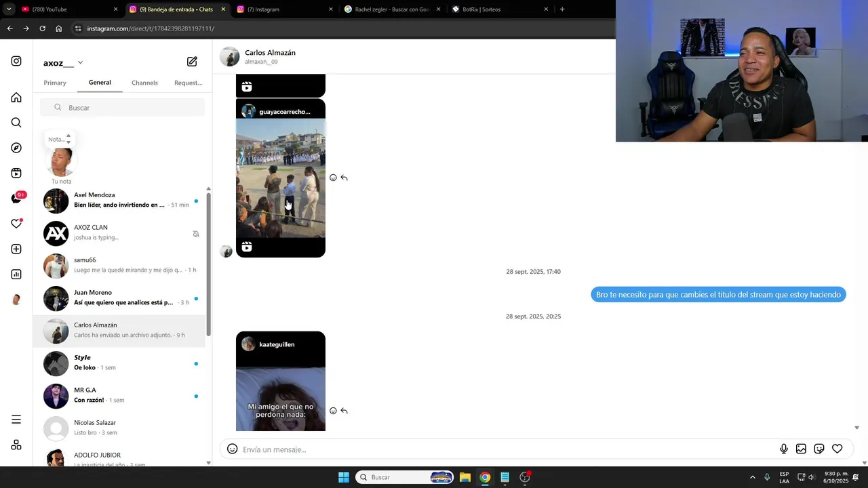This screenshot has width=868, height=488.
Task: React to the guayacoarrecho reel with emoji icon
Action: pyautogui.click(x=333, y=178)
